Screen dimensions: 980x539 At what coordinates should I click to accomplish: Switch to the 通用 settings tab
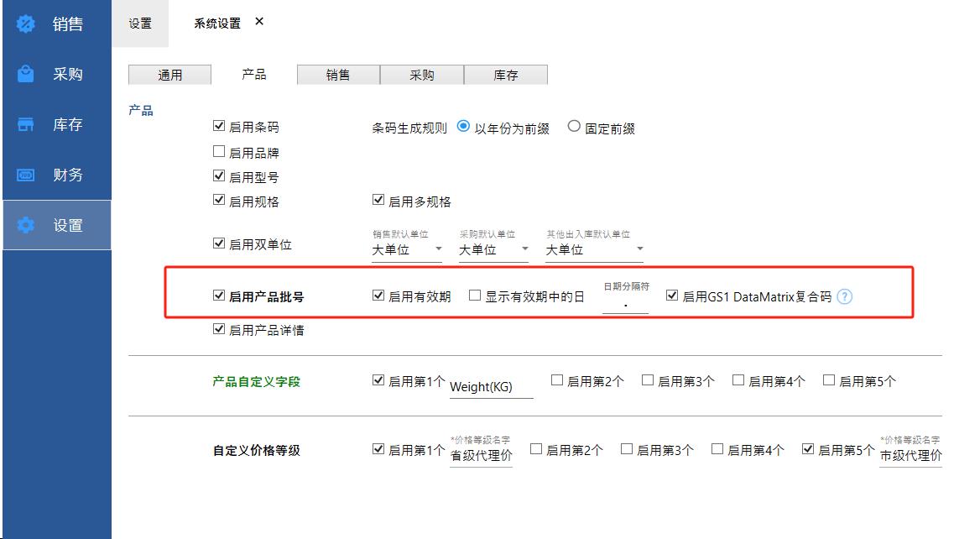point(170,75)
